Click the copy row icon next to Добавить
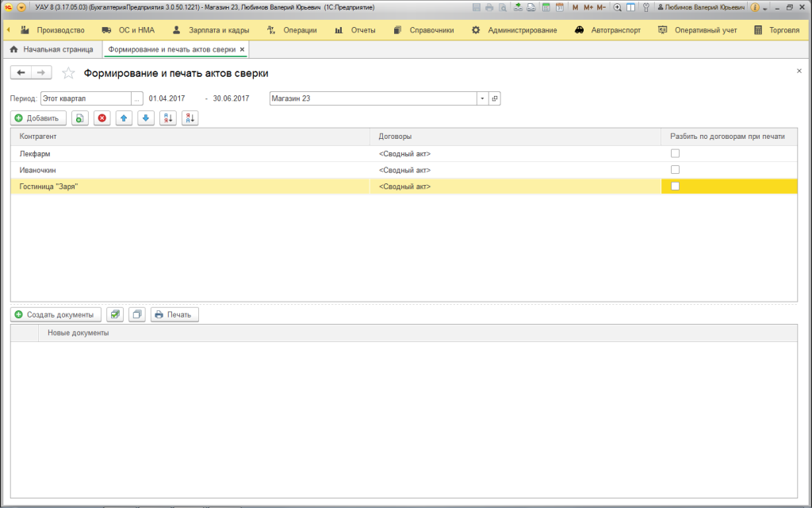 80,118
